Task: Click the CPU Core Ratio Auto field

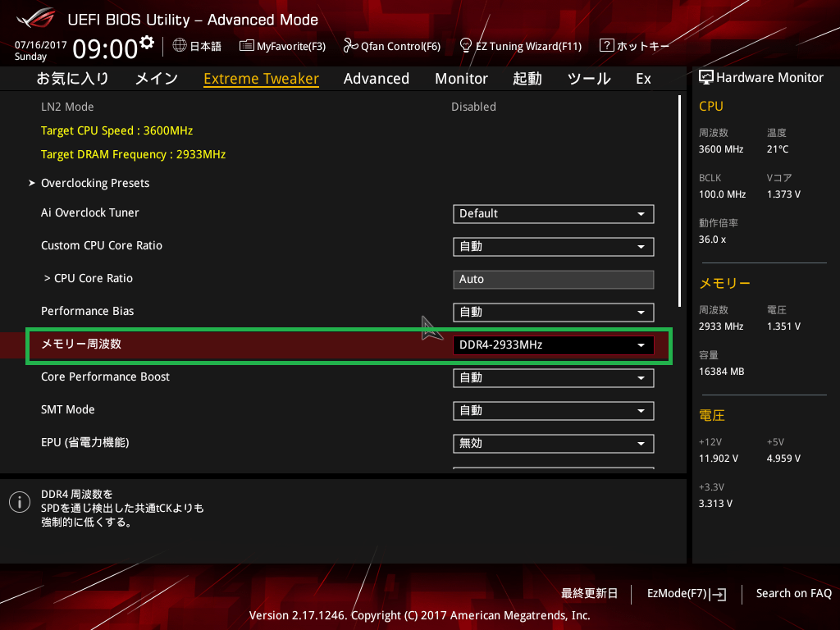Action: pyautogui.click(x=553, y=280)
